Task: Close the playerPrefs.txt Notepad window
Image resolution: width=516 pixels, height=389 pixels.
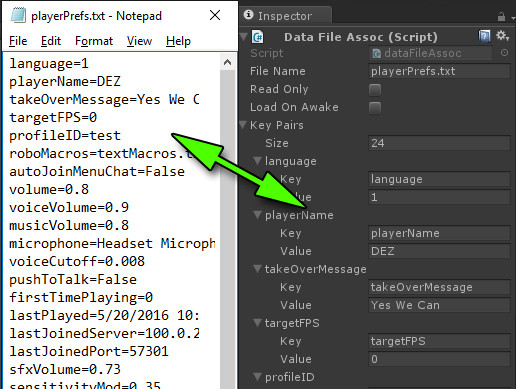Action: [x=215, y=15]
